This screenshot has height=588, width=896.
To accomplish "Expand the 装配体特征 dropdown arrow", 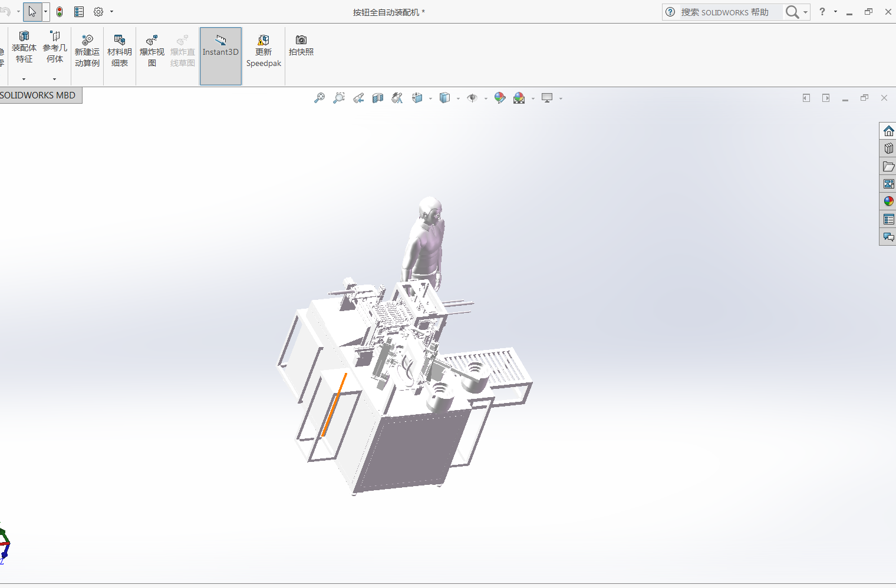I will click(x=24, y=79).
